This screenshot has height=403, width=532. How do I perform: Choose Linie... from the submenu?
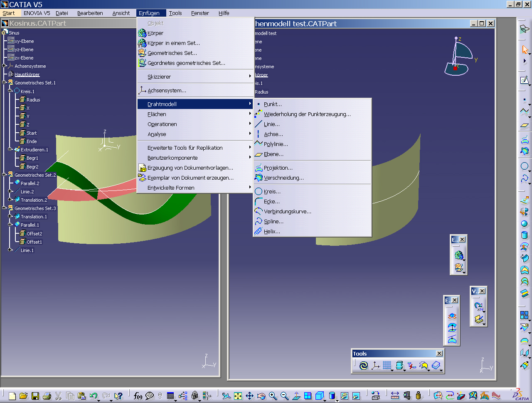click(312, 124)
